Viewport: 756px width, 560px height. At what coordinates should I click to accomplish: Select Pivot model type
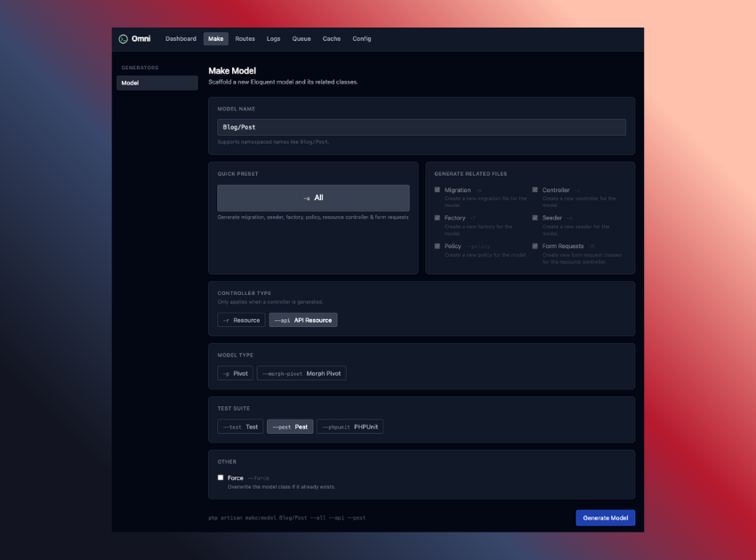coord(236,373)
